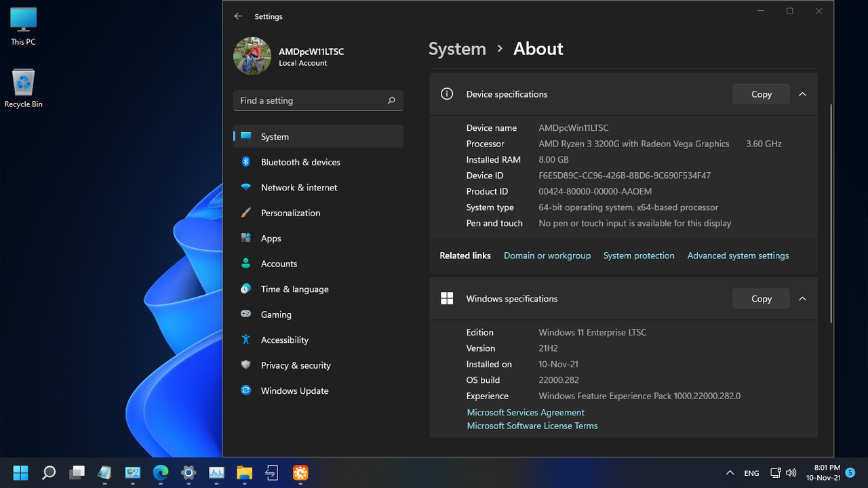
Task: Open Windows Update section
Action: coord(294,391)
